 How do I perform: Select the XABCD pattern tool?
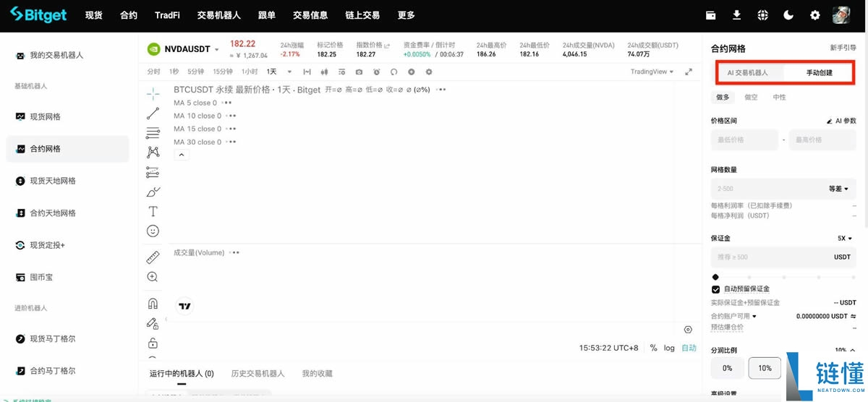[x=153, y=153]
